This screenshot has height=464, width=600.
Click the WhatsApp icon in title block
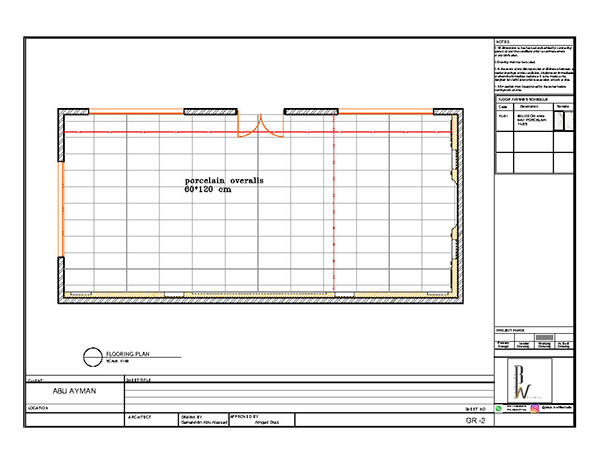[x=499, y=407]
